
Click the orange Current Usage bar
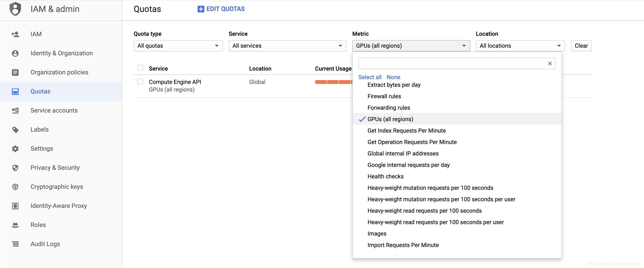coord(333,82)
